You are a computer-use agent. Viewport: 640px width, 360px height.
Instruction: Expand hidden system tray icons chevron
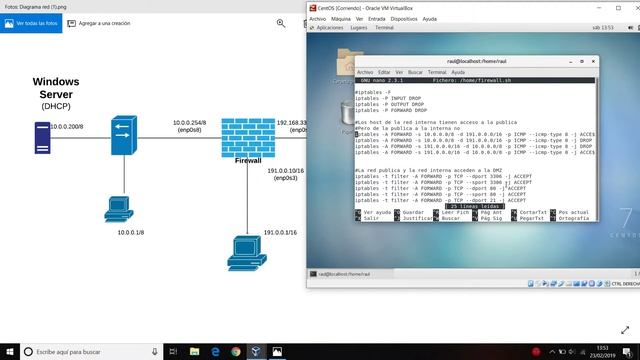552,351
